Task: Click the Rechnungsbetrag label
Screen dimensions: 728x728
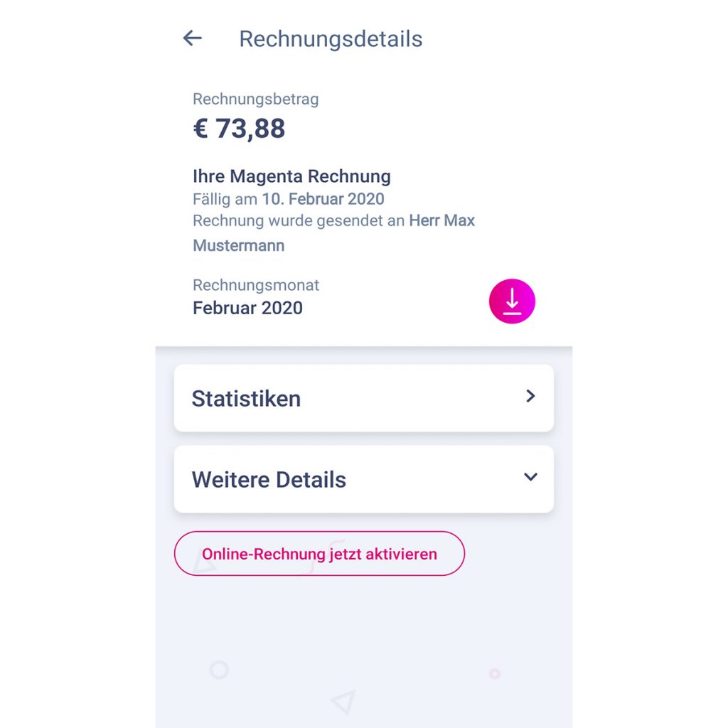Action: [255, 100]
